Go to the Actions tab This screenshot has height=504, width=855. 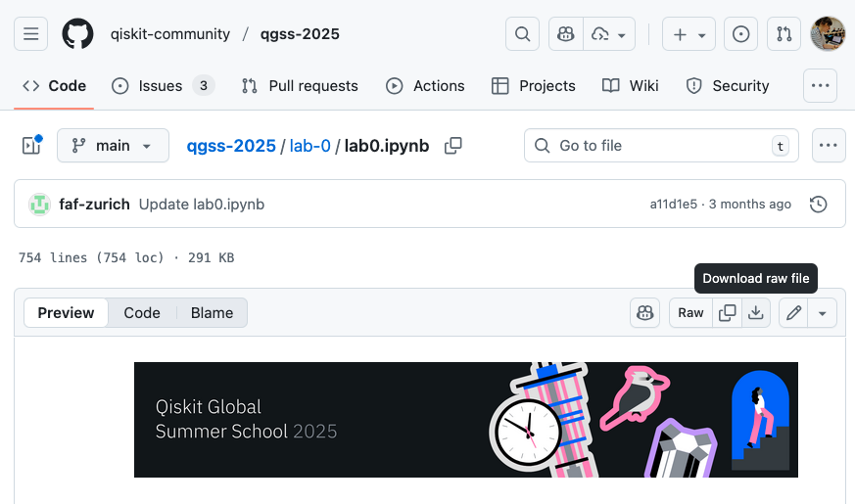[425, 86]
